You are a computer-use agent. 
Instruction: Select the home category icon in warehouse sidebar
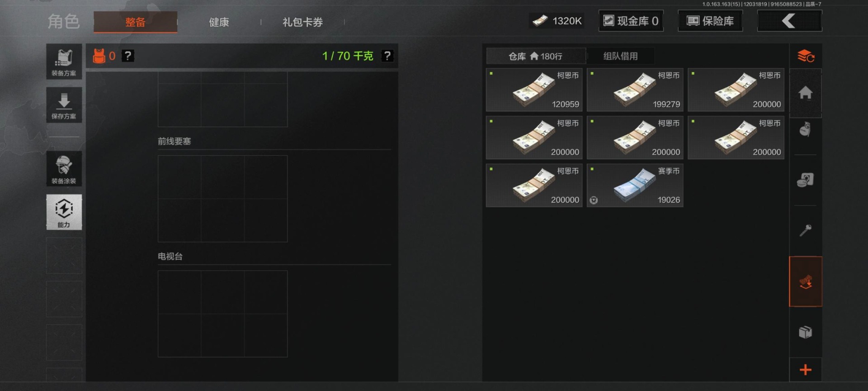(x=805, y=93)
